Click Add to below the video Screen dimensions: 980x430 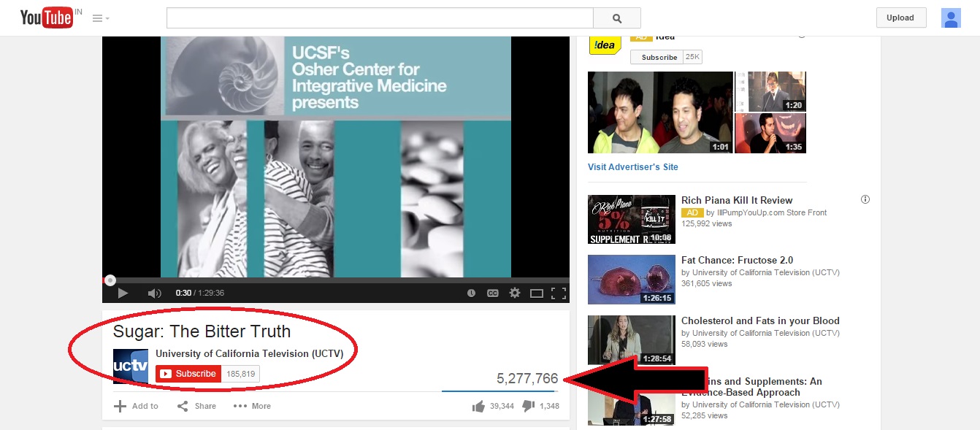(x=136, y=406)
